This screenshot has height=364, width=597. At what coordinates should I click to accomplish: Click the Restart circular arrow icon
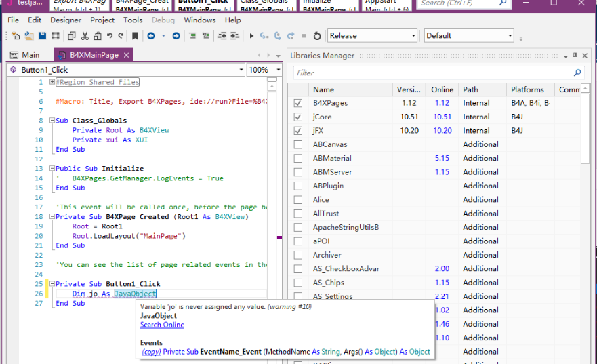click(317, 36)
